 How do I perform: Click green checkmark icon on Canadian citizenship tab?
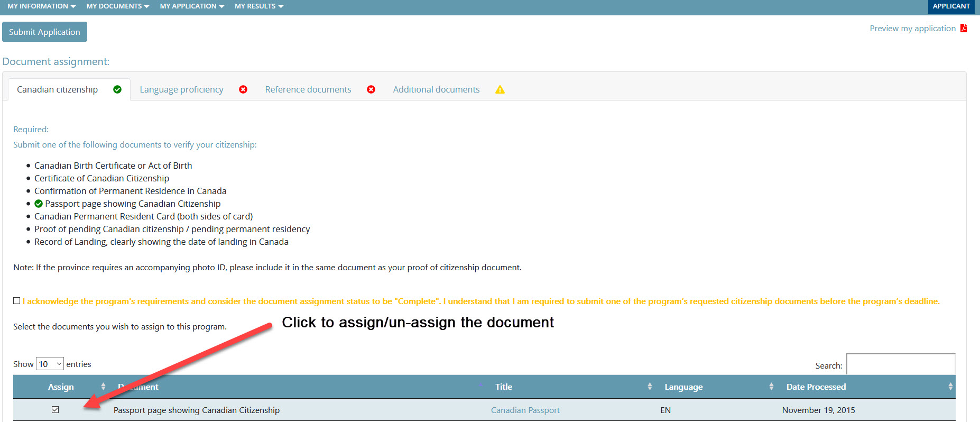pyautogui.click(x=117, y=89)
